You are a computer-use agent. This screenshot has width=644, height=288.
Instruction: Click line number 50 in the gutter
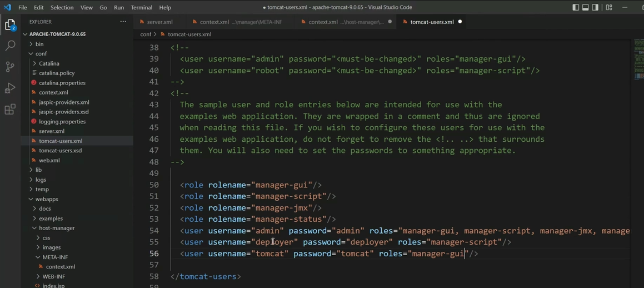[154, 185]
